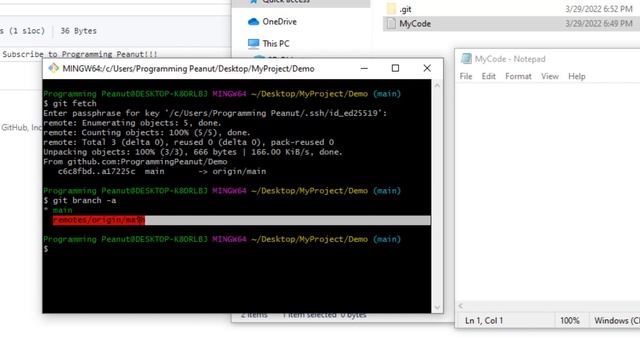Click inside the Notepad text area
The width and height of the screenshot is (640, 360).
(547, 192)
